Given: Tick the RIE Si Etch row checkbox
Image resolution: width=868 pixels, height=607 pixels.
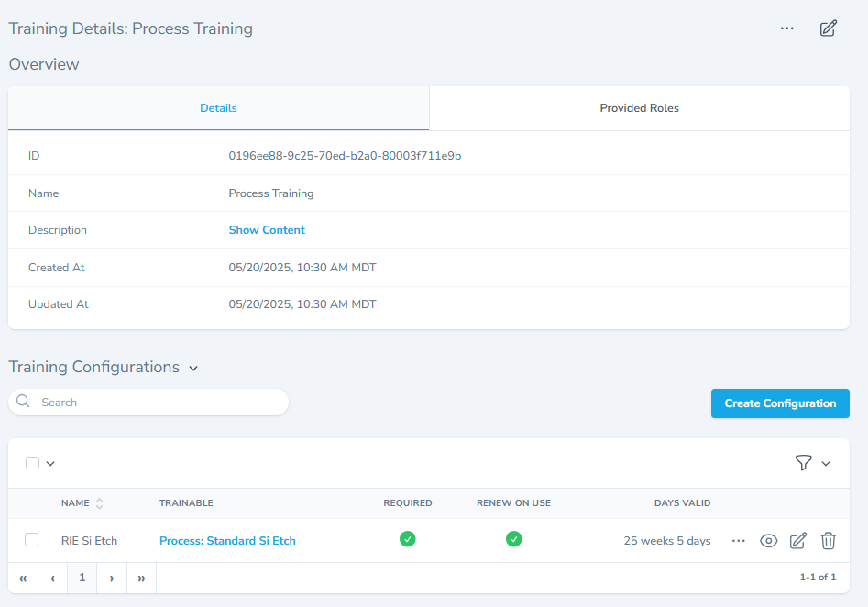Looking at the screenshot, I should click(32, 540).
